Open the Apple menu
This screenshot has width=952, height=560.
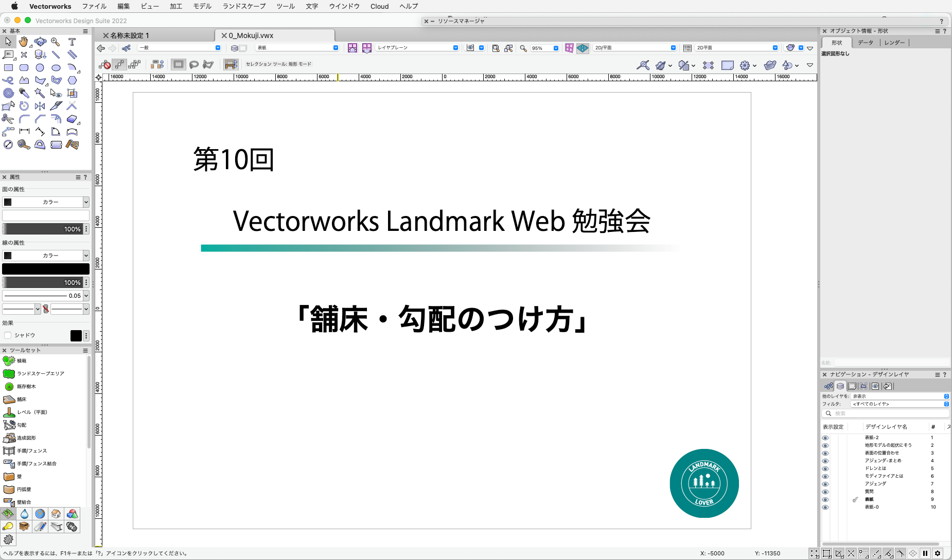pos(14,6)
